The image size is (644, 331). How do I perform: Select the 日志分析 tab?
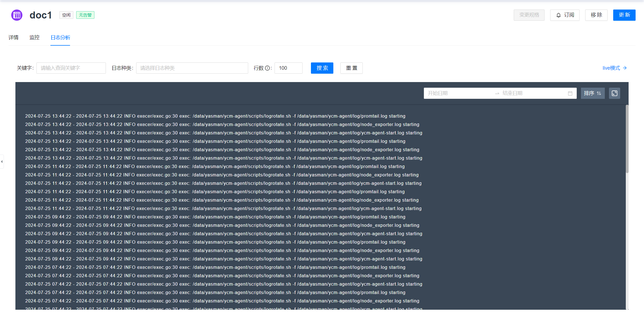pos(60,38)
